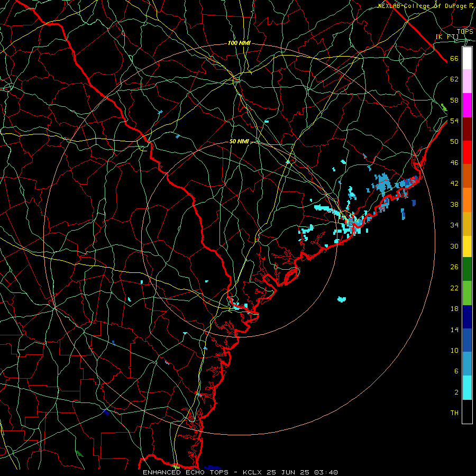
Task: Click the navy blue legend swatch
Action: pos(467,317)
